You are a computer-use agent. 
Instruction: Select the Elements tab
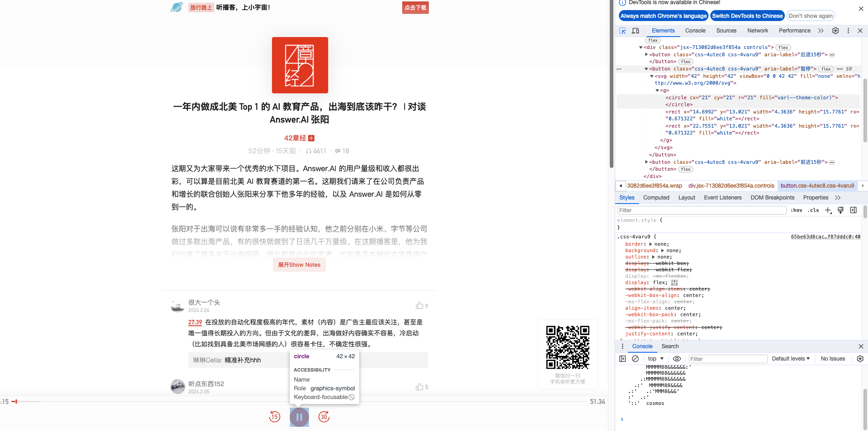coord(663,31)
